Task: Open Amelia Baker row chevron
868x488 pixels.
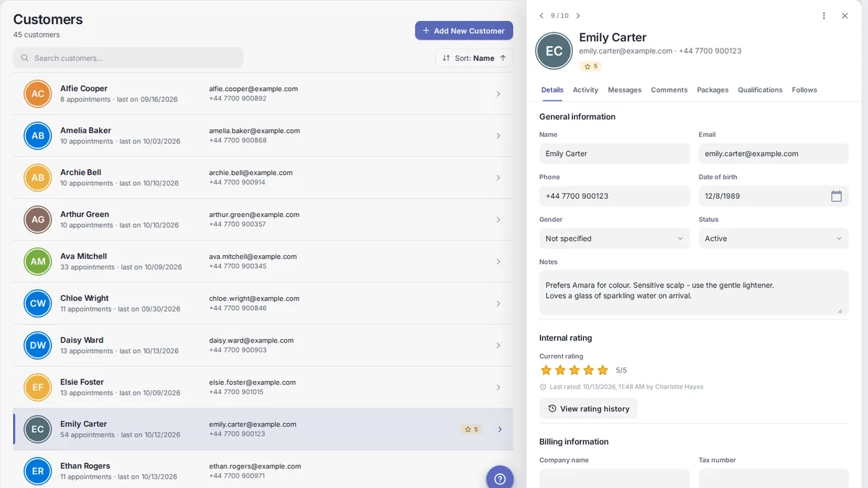Action: [498, 136]
